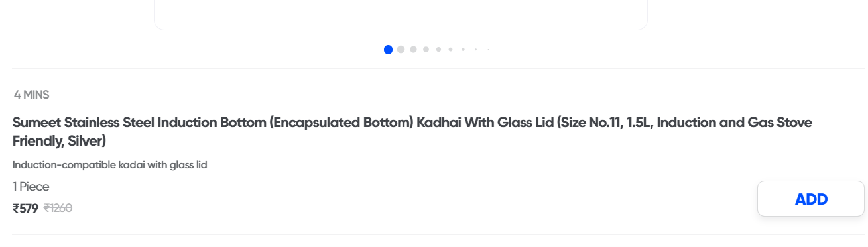Pick the eighth tiny carousel dot
Viewport: 868px width, 247px height.
pyautogui.click(x=475, y=49)
